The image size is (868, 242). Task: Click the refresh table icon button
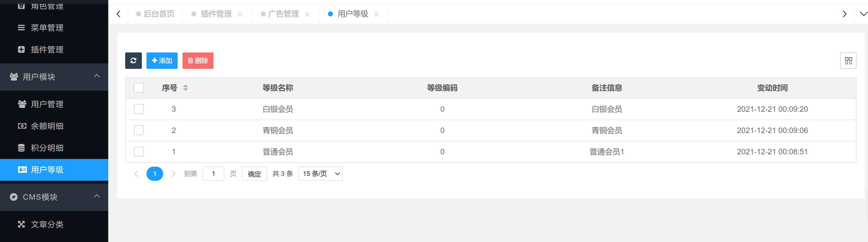[x=133, y=61]
